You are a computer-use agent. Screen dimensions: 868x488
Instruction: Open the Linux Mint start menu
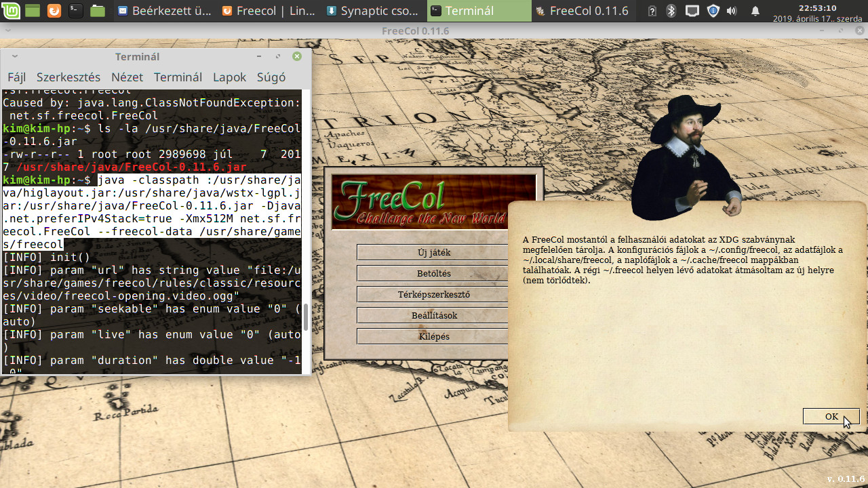11,11
